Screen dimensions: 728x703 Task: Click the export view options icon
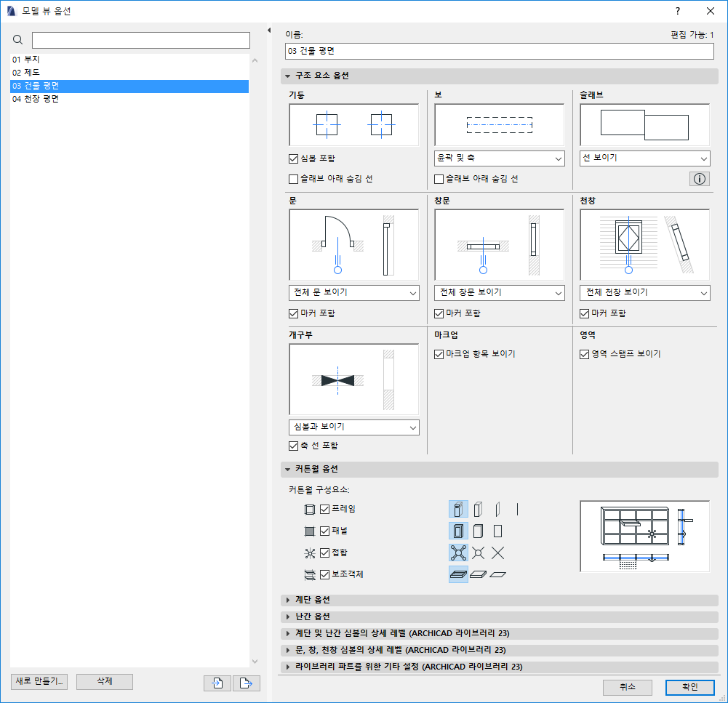tap(246, 682)
